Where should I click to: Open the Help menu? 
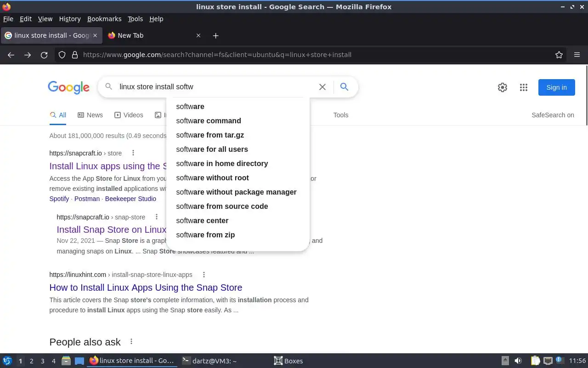156,19
